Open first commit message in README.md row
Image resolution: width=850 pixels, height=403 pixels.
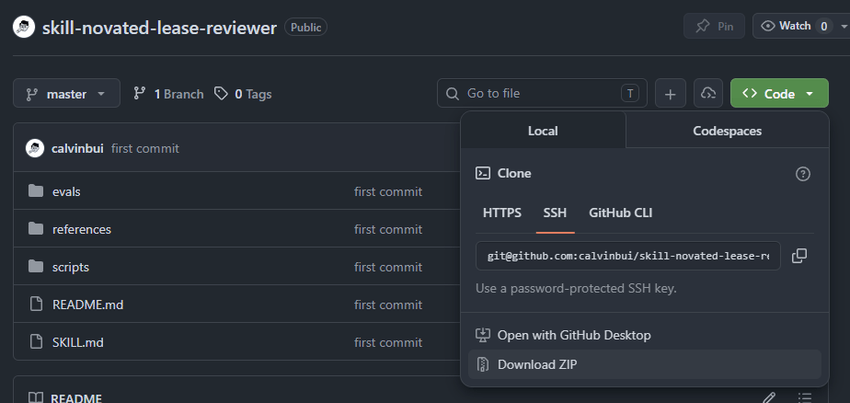[388, 305]
